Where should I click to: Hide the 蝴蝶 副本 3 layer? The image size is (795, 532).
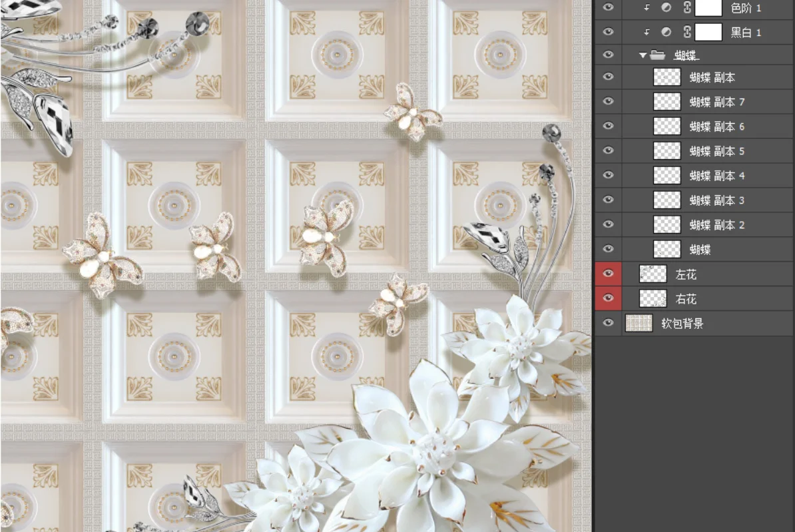[608, 199]
